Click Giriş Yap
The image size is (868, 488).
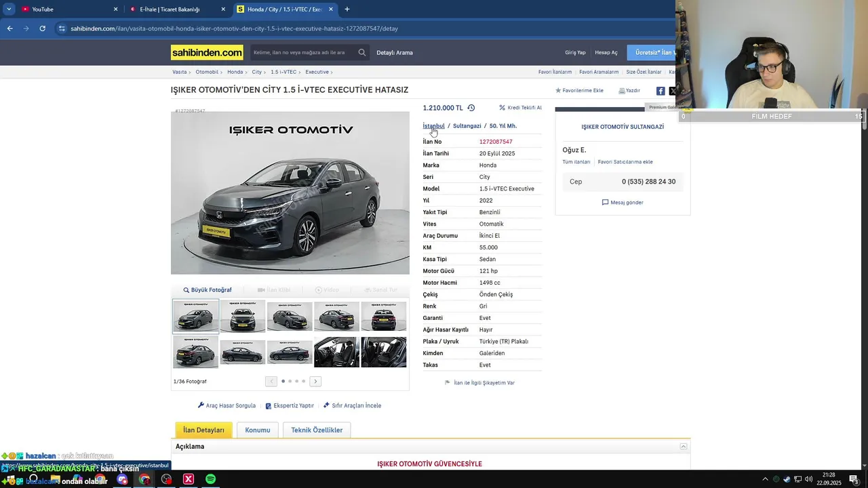click(x=575, y=52)
